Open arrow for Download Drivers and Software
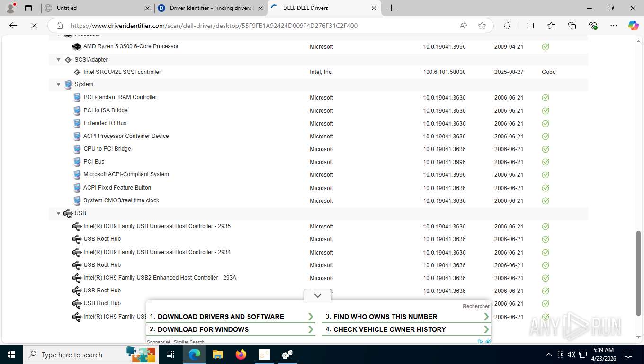Image resolution: width=644 pixels, height=364 pixels. click(311, 317)
